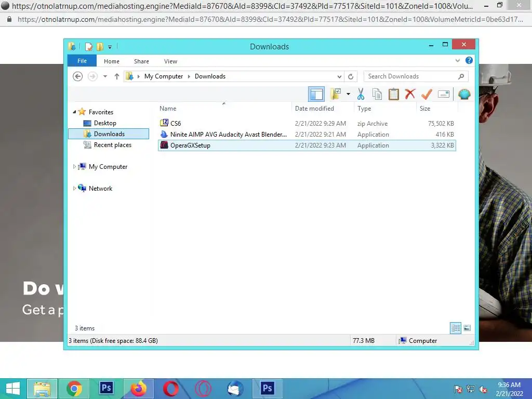Click the red X Delete icon
Screen dimensions: 532x399
pyautogui.click(x=410, y=94)
